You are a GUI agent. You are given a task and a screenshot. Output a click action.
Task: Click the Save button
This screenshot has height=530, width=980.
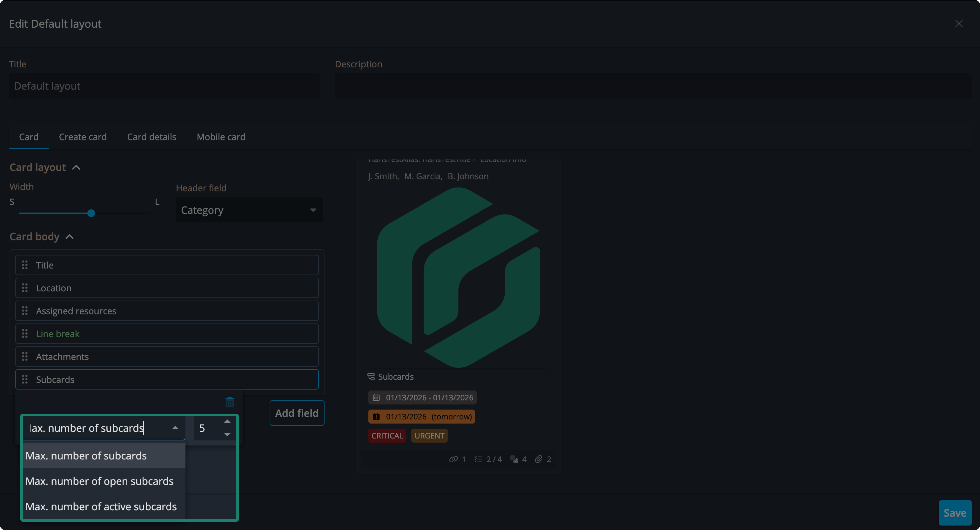pyautogui.click(x=955, y=513)
